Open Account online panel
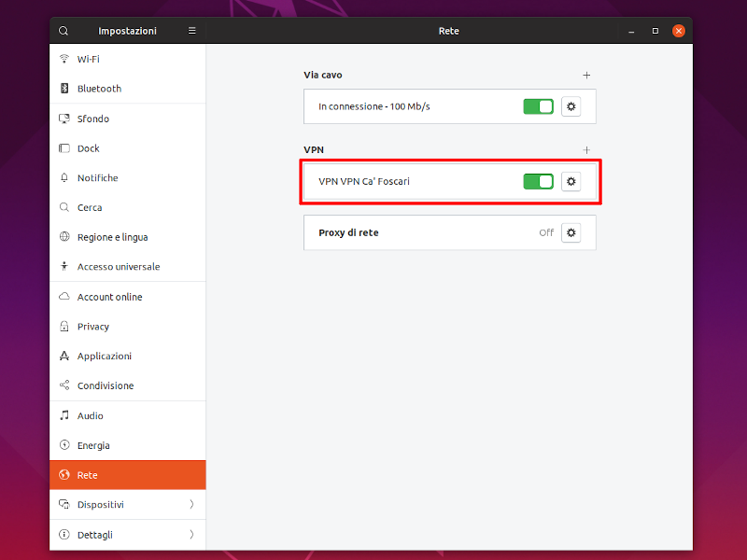Viewport: 747px width, 560px height. (128, 297)
